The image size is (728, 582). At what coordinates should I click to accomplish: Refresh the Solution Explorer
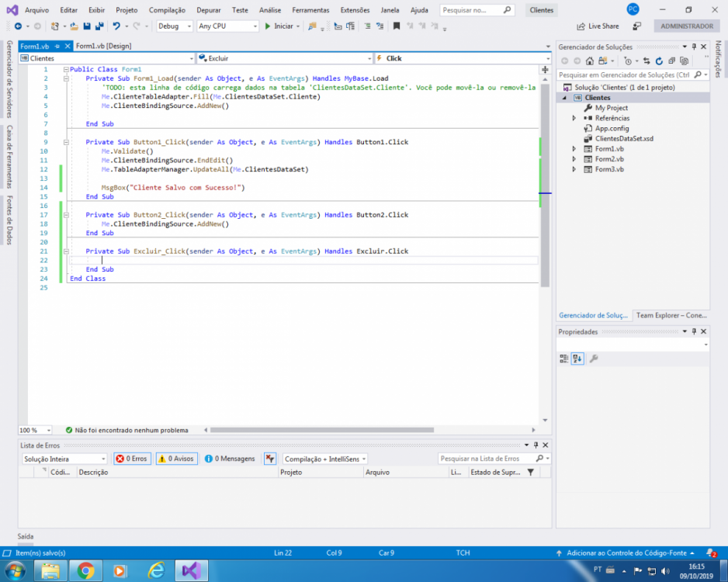pos(659,61)
